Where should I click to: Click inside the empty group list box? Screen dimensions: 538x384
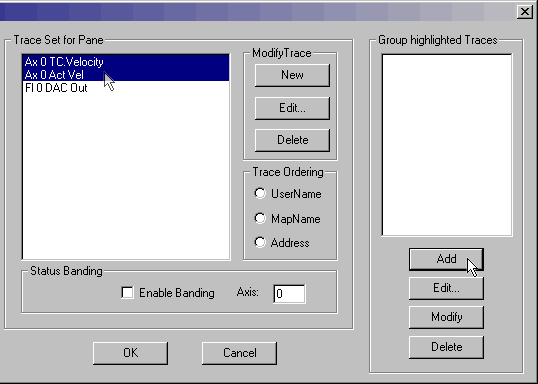pyautogui.click(x=447, y=145)
